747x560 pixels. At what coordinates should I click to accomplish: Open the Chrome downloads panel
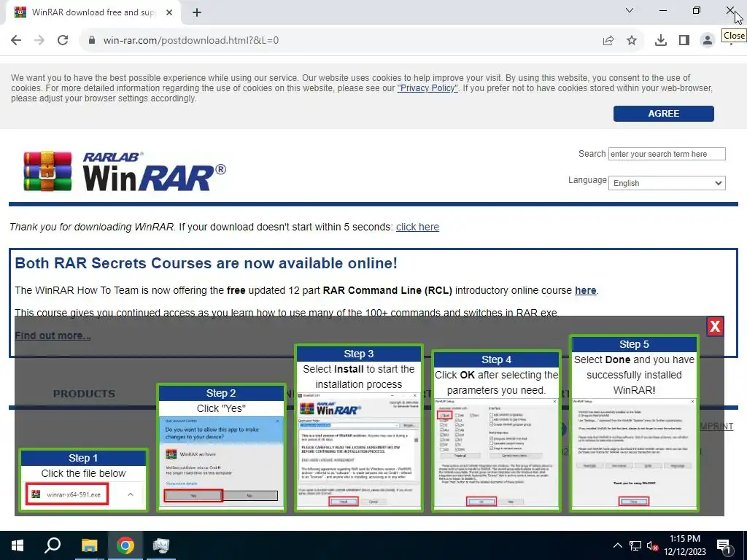click(x=661, y=41)
